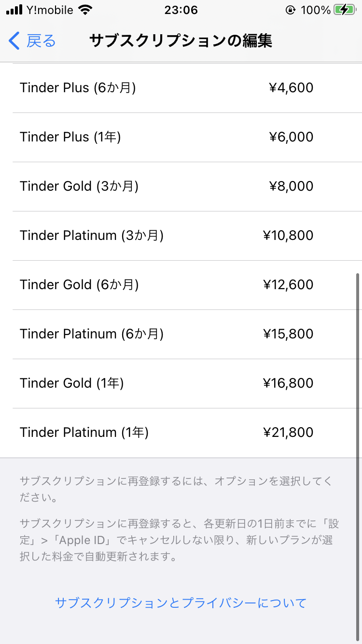Tap the 戻る back button text

[x=41, y=41]
